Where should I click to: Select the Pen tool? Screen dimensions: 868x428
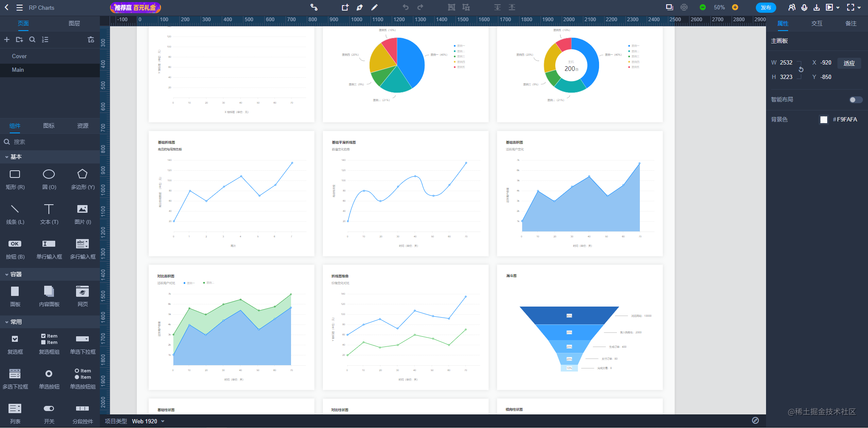[x=359, y=7]
